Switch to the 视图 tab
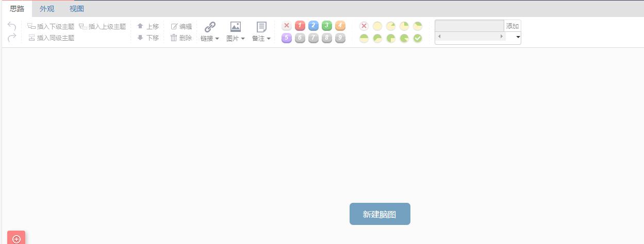The width and height of the screenshot is (644, 244). click(77, 9)
